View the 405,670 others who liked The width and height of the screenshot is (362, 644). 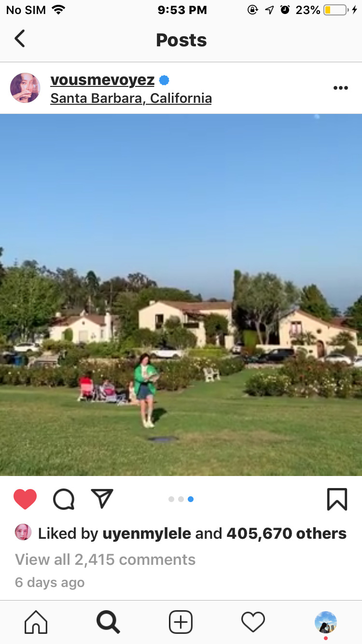[x=286, y=533]
